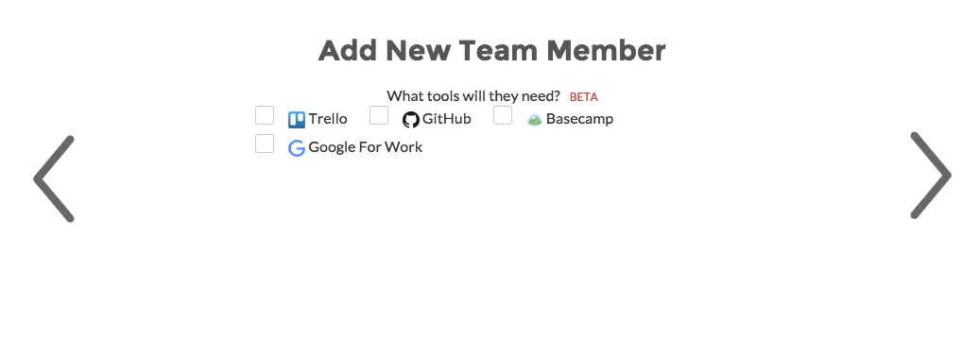Click the Trello logo icon
Screen dimensions: 980x355
(x=296, y=120)
